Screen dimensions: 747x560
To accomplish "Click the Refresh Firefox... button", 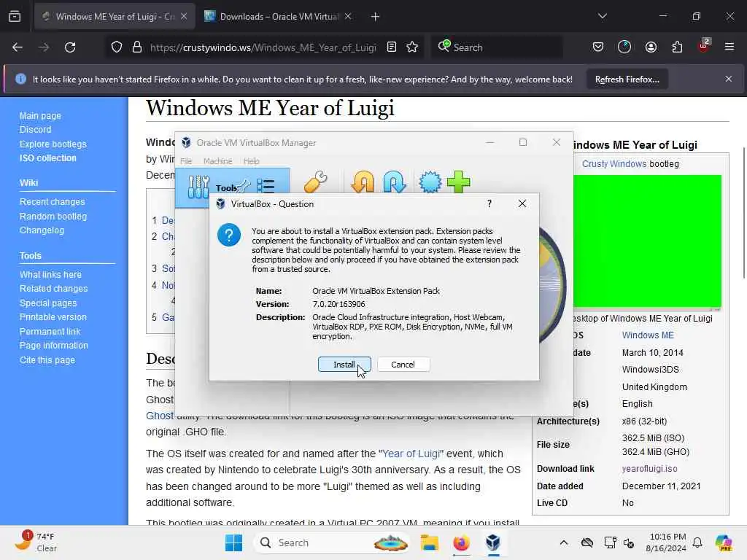I will click(627, 79).
